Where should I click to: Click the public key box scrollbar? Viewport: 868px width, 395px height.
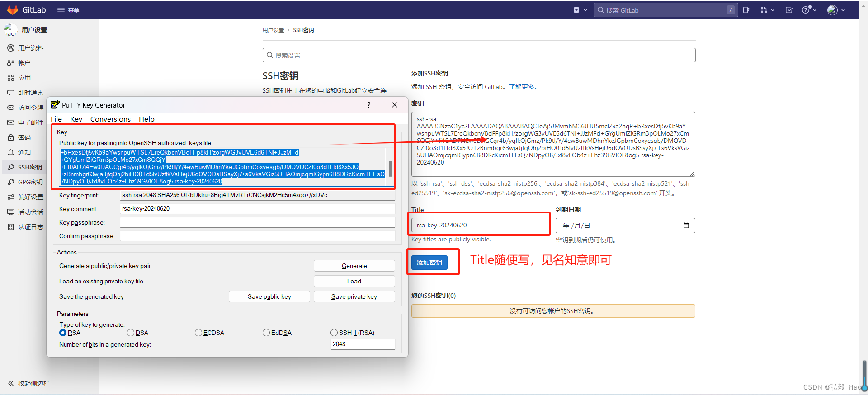[390, 168]
